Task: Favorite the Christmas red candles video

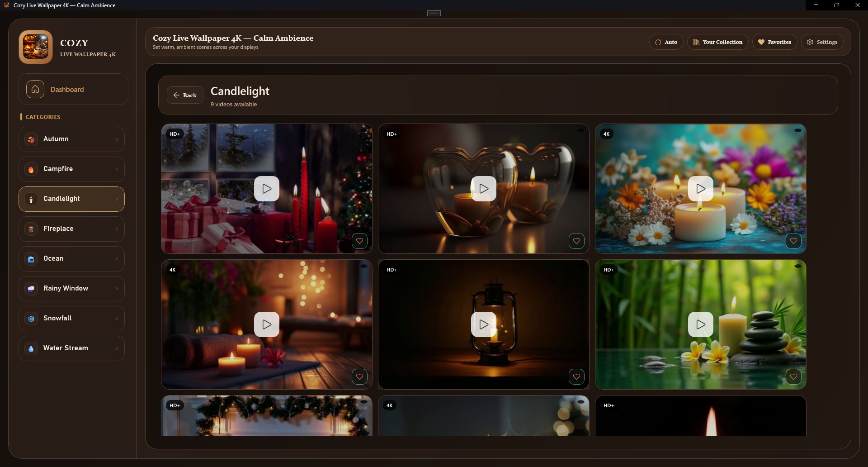Action: [359, 241]
